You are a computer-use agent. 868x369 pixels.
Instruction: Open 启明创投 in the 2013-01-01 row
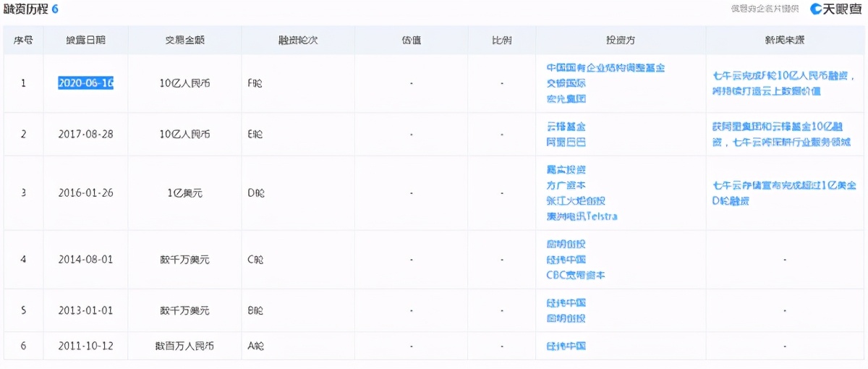coord(566,318)
